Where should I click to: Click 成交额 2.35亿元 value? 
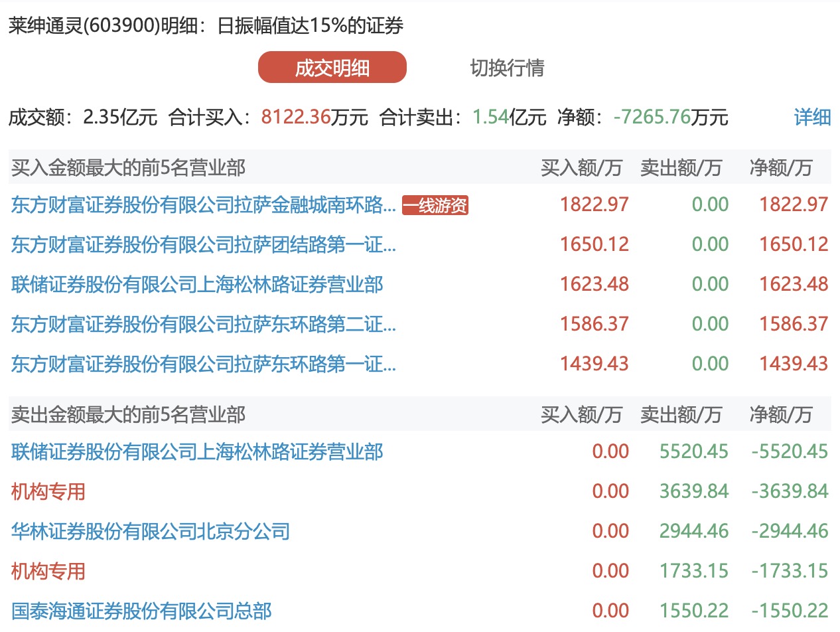click(x=120, y=118)
